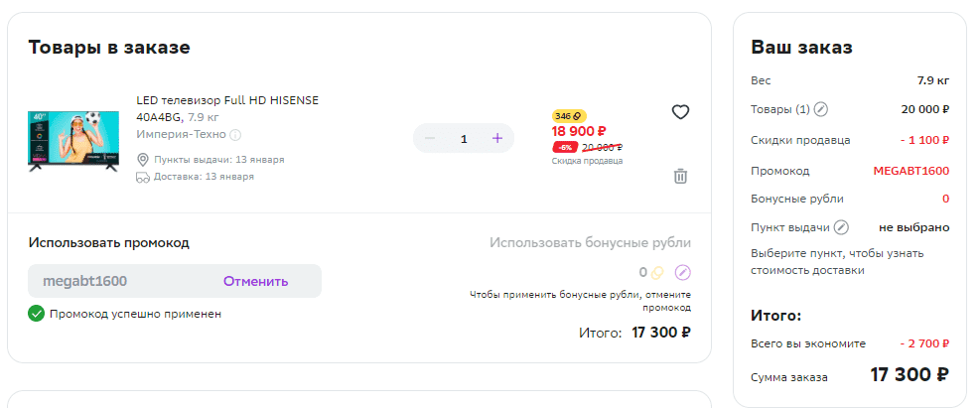
Task: Click the seller info icon beside Империя-Техно
Action: click(x=235, y=135)
